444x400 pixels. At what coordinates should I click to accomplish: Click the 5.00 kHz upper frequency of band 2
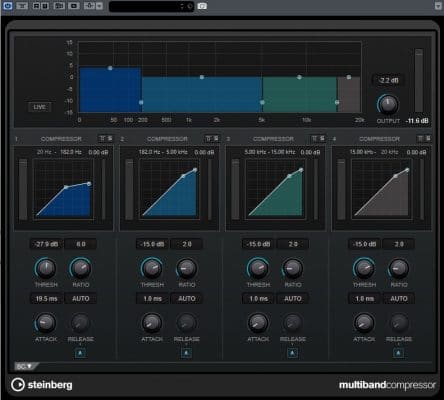[177, 152]
